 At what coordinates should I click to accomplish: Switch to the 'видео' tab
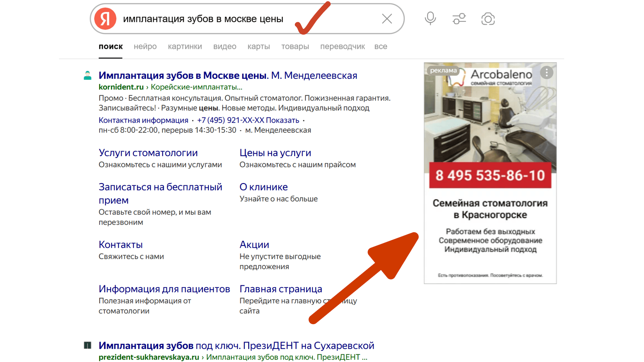[x=225, y=47]
